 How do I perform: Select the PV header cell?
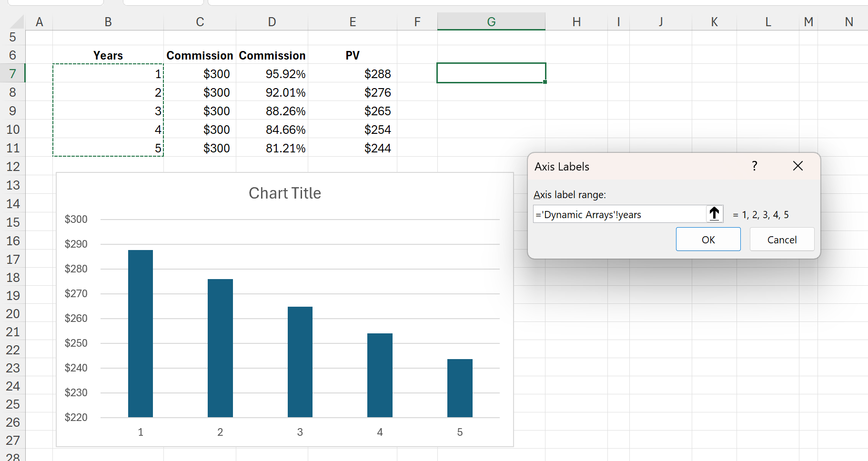point(353,56)
